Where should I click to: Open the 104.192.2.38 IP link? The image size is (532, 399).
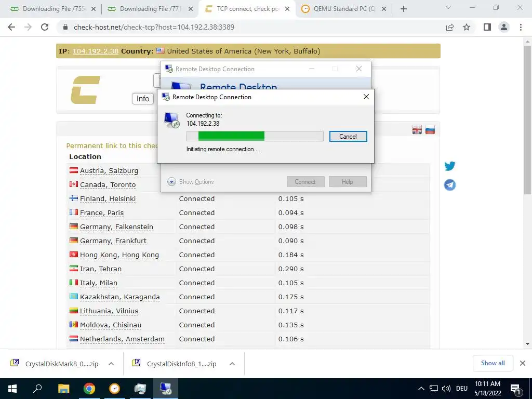coord(96,51)
